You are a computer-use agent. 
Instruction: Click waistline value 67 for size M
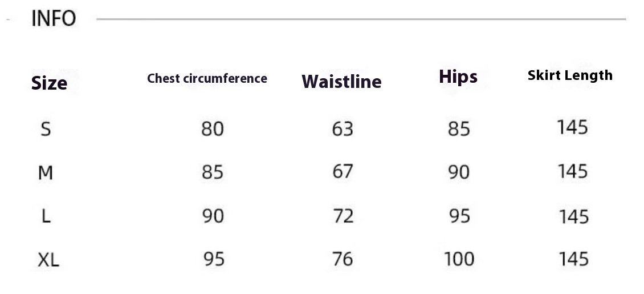point(343,171)
